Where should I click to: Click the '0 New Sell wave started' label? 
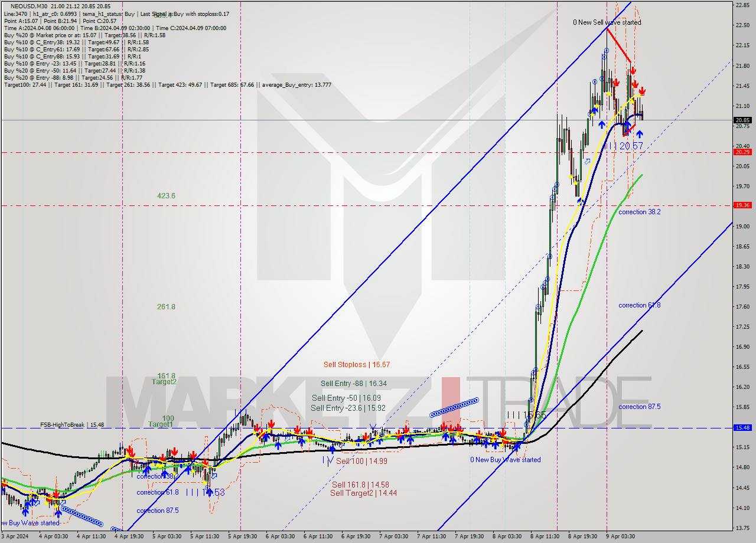pyautogui.click(x=607, y=22)
